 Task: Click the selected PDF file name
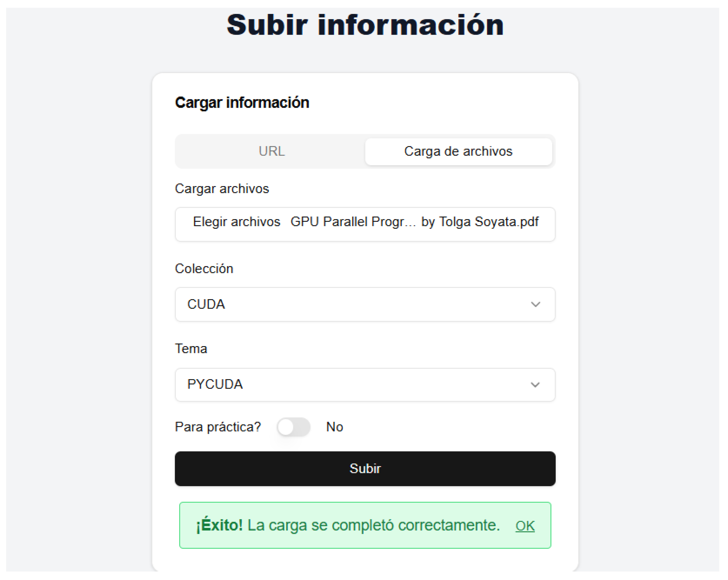414,222
